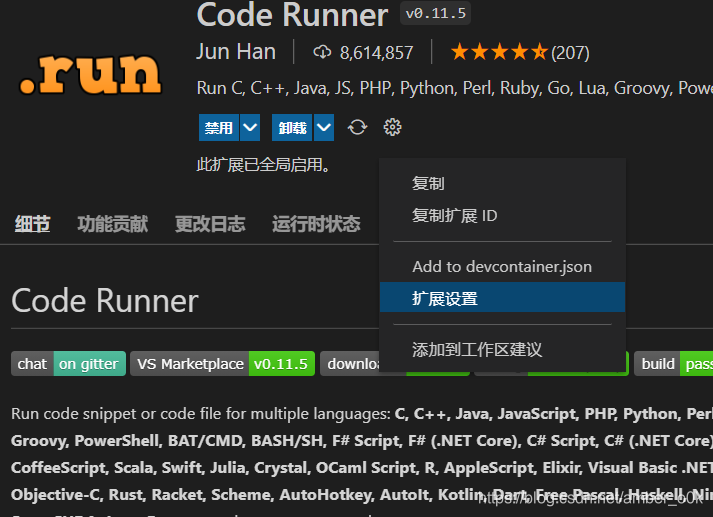713x517 pixels.
Task: Click the (207) ratings count
Action: [570, 53]
